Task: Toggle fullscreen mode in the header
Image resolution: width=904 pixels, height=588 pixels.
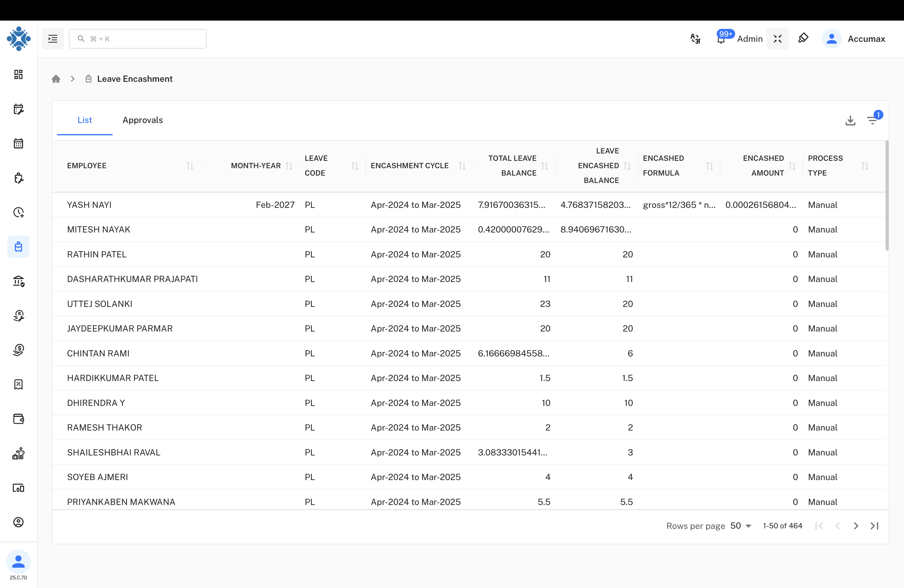Action: pos(778,38)
